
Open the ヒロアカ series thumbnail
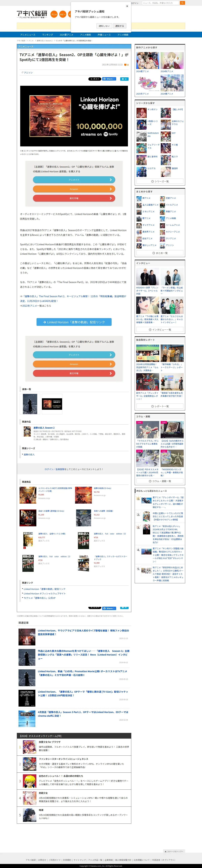click(141, 172)
